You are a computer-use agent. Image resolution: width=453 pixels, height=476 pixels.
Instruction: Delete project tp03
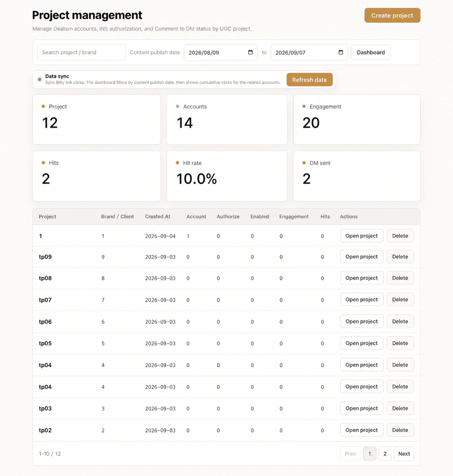pyautogui.click(x=400, y=408)
